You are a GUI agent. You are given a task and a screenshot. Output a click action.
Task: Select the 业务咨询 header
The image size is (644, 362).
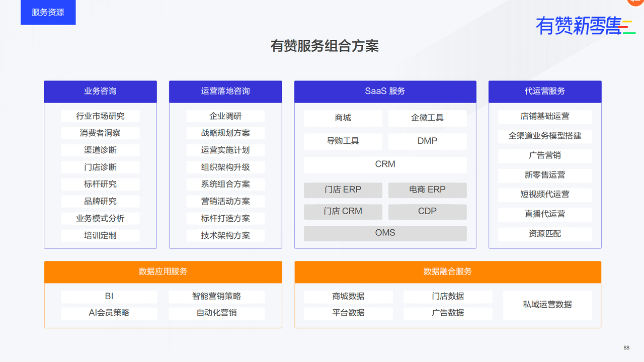click(x=100, y=92)
